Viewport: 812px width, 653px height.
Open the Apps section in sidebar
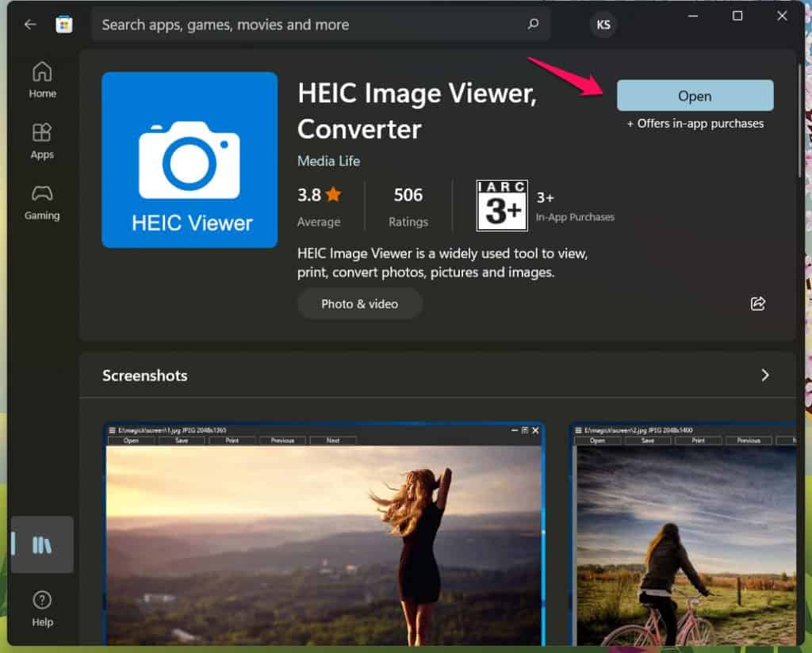click(42, 141)
